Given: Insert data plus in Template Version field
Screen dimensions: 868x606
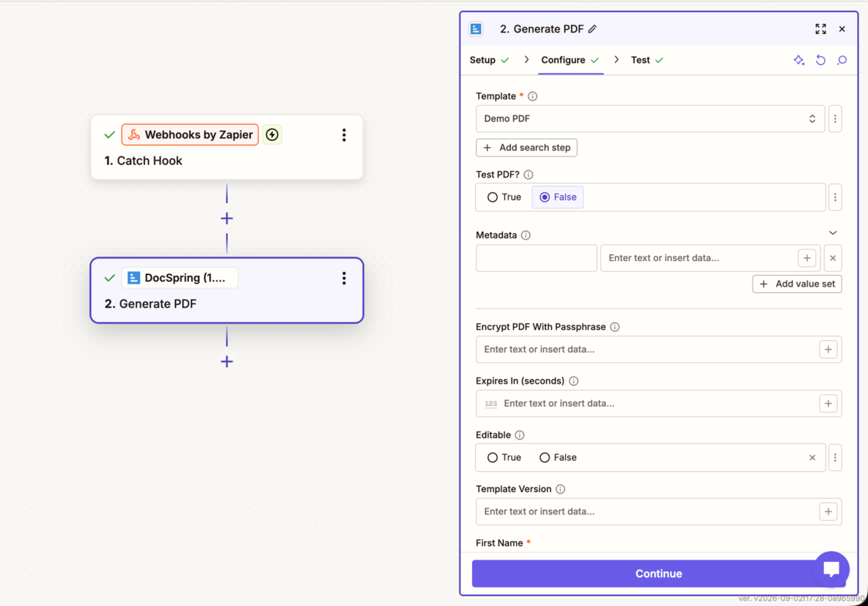Looking at the screenshot, I should (828, 512).
